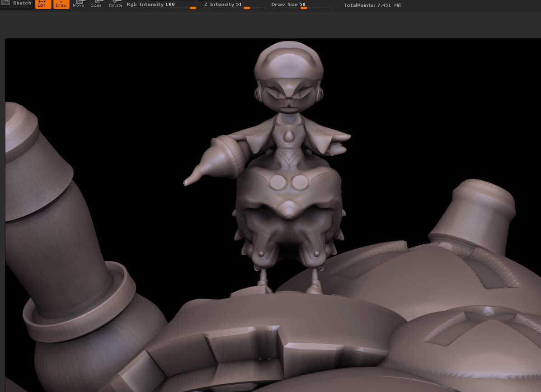541x392 pixels.
Task: Switch to the Scale tool
Action: click(x=96, y=4)
